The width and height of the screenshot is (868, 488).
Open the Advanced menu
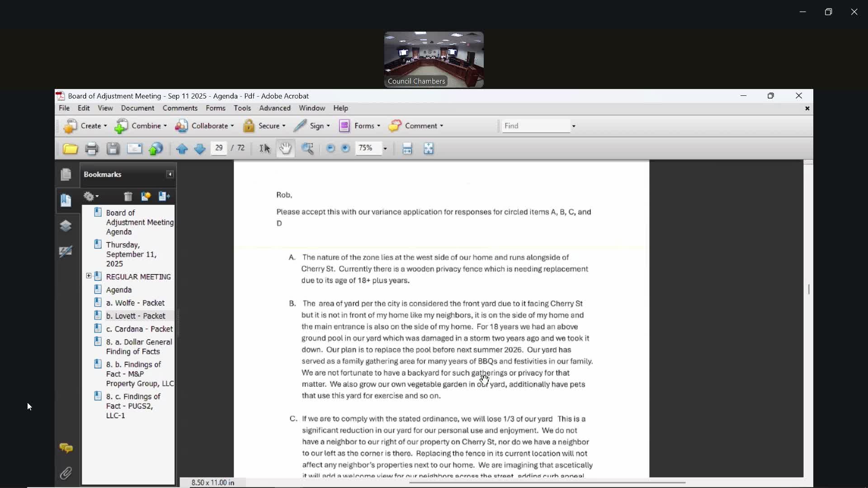tap(274, 108)
